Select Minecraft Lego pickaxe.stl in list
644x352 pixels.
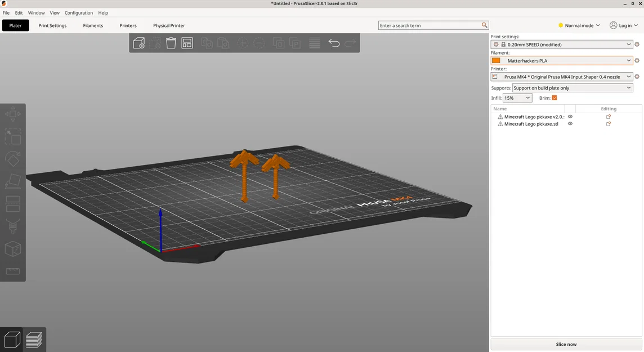click(531, 124)
